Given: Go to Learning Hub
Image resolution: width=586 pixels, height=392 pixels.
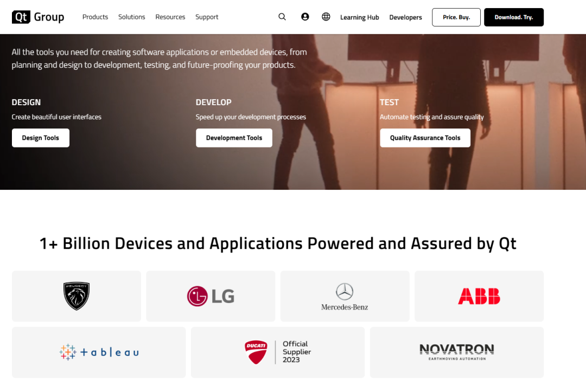Looking at the screenshot, I should 360,17.
